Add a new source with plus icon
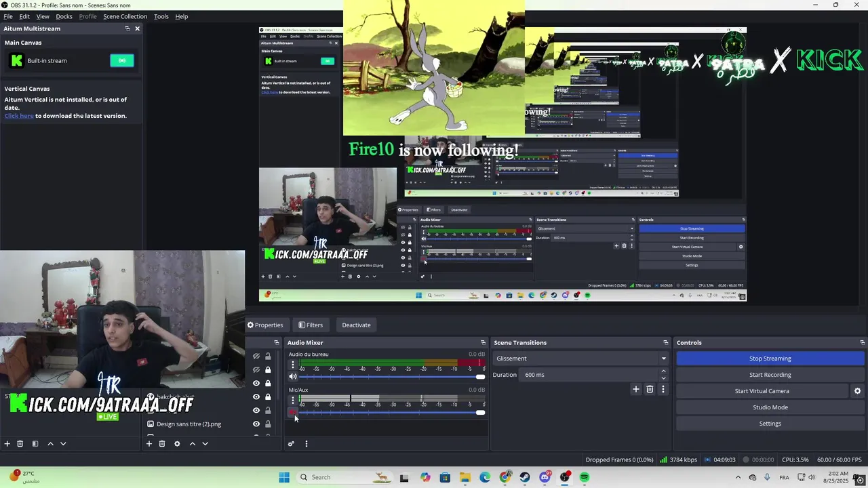Screen dimensions: 868x488 pos(149,444)
